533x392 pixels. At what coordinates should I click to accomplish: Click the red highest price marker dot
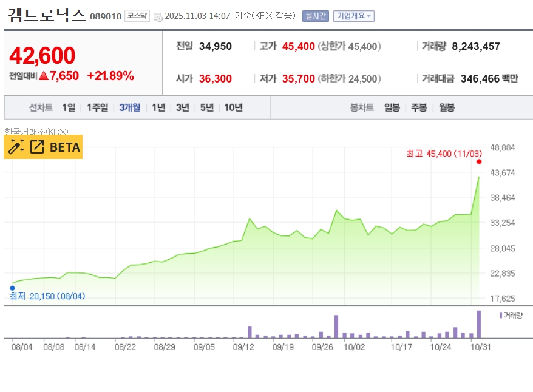[x=479, y=161]
